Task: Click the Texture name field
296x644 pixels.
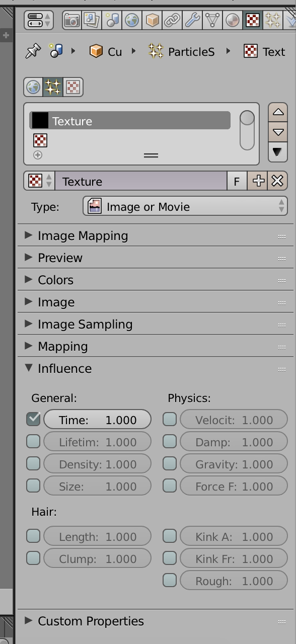Action: tap(141, 181)
